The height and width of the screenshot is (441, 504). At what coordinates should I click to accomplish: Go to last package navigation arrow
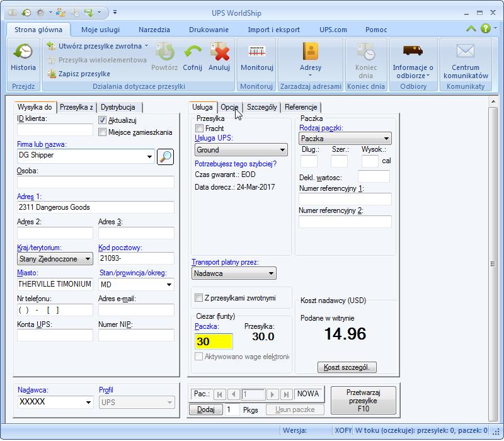point(287,394)
